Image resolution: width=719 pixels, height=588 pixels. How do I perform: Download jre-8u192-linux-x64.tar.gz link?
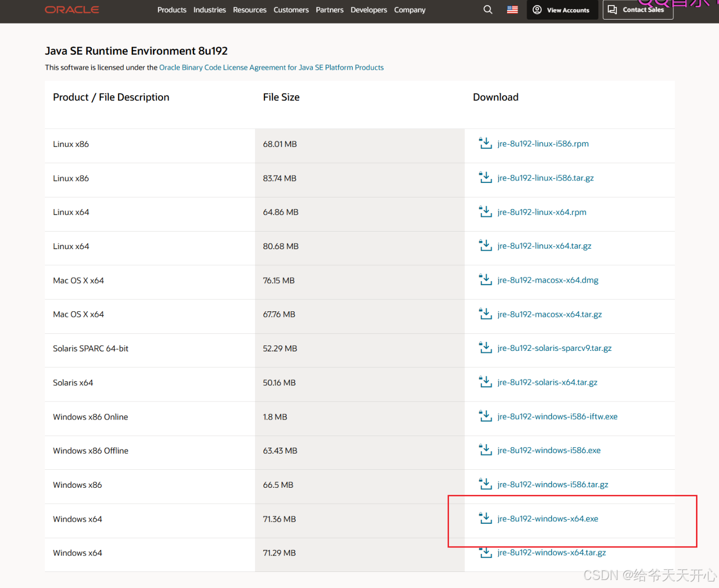click(545, 246)
